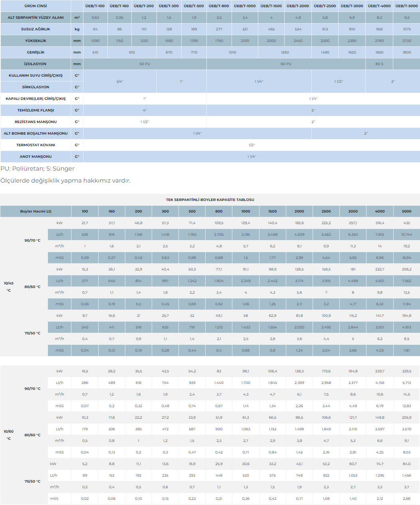Select the SUSUZ AĞIRLIK row label

coord(36,29)
